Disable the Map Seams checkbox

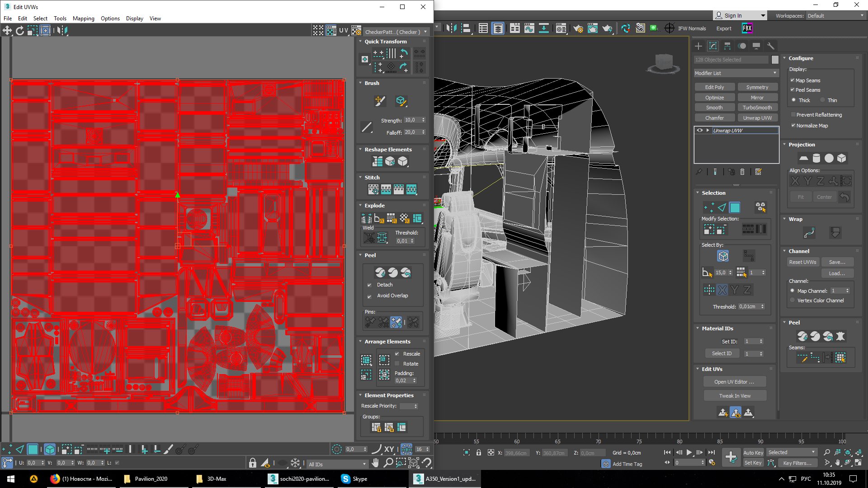(793, 80)
